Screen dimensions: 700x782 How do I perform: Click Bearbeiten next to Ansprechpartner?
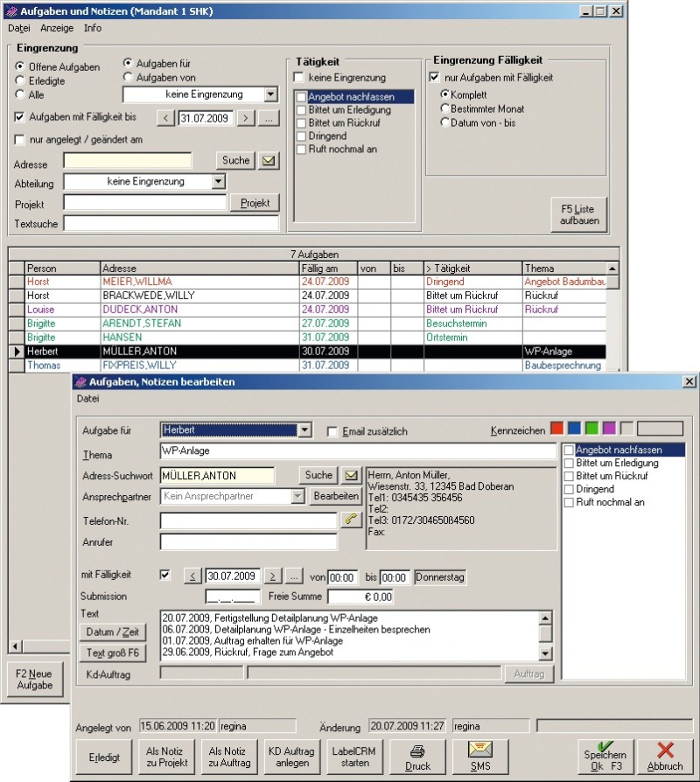(x=336, y=496)
